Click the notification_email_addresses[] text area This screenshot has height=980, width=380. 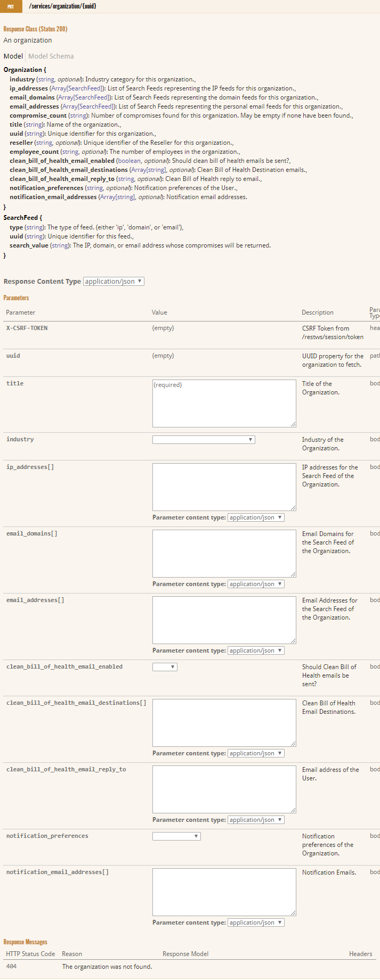(224, 892)
